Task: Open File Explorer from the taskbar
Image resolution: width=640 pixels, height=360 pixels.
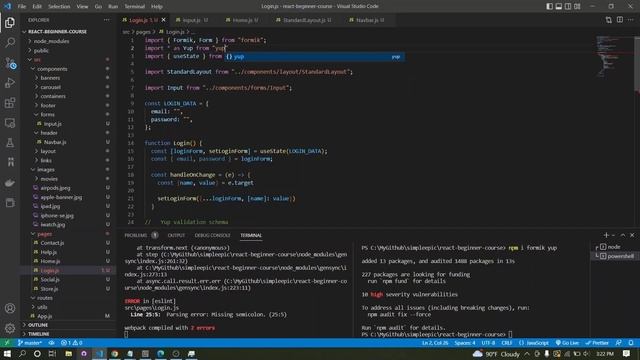Action: [69, 353]
